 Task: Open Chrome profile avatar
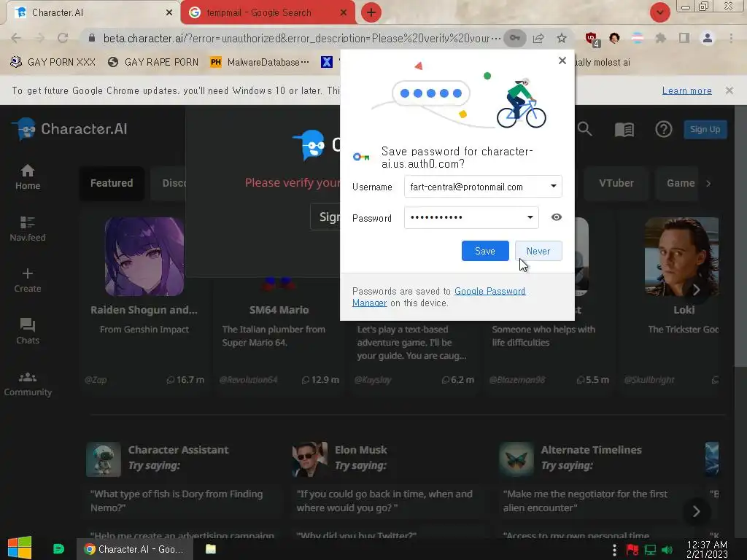[x=708, y=38]
